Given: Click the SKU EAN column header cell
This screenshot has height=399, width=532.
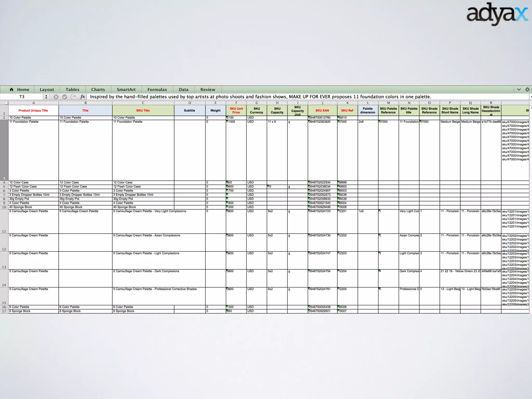Looking at the screenshot, I should tap(322, 110).
